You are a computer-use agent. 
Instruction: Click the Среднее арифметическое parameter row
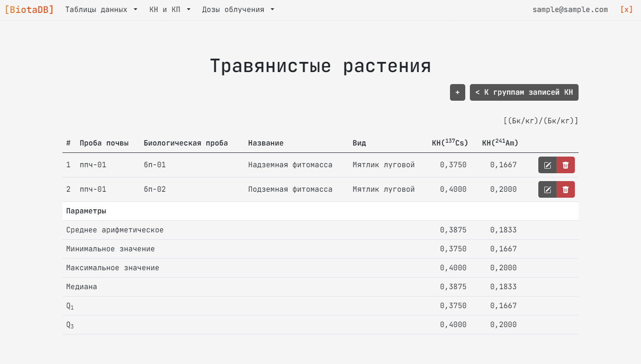(115, 230)
